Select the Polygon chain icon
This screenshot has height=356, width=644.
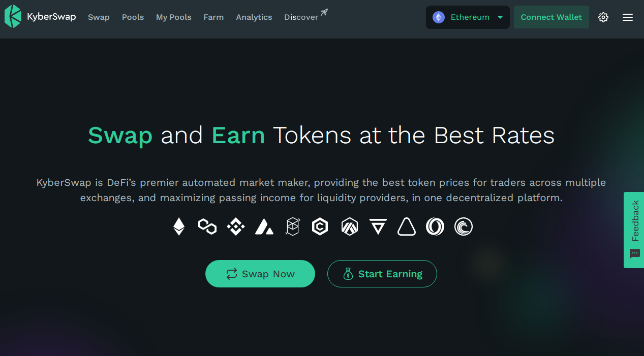pos(207,226)
